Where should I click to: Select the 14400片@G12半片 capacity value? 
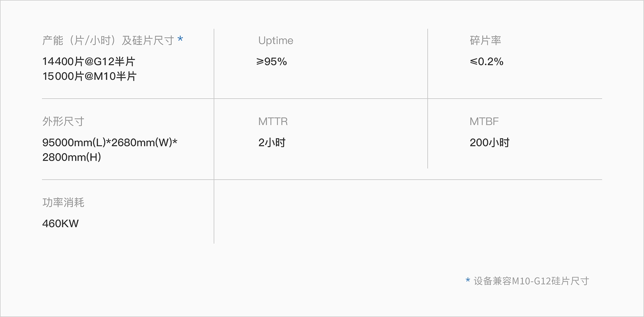(88, 61)
